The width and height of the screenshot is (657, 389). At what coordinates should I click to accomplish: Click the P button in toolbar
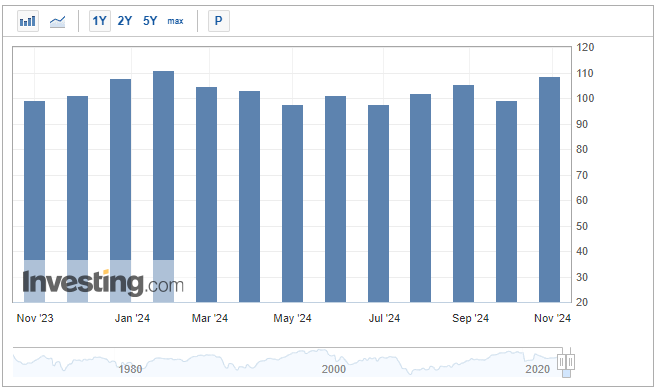pos(219,21)
